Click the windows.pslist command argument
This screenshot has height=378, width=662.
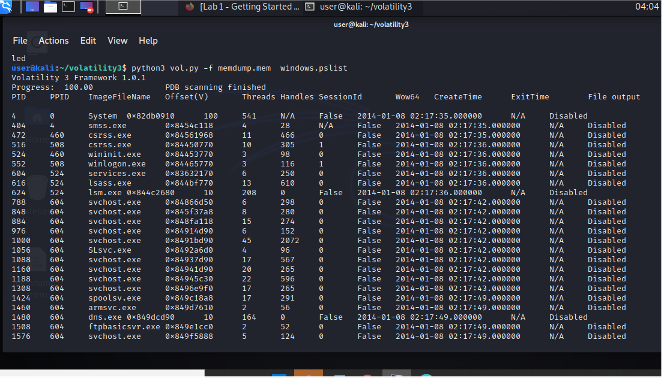[314, 68]
